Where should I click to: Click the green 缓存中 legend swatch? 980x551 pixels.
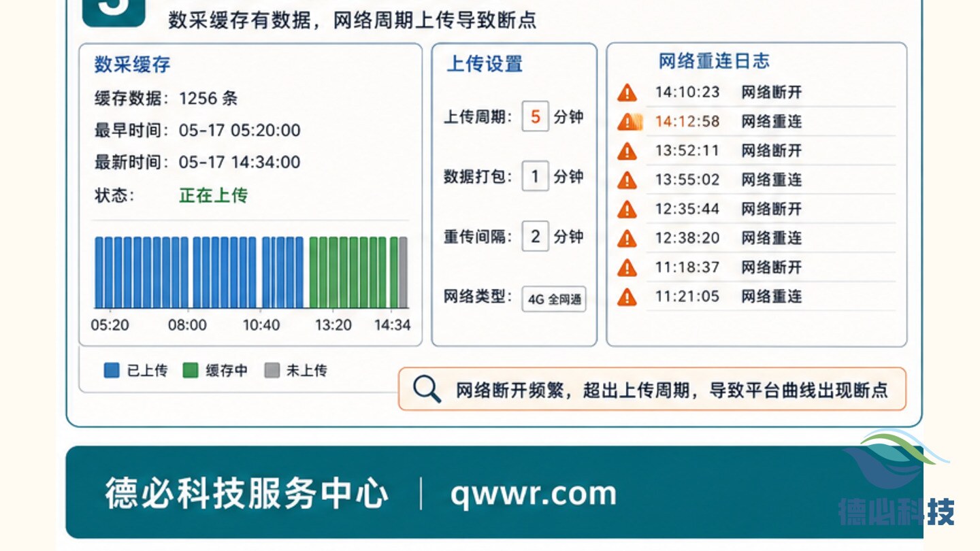[x=191, y=371]
